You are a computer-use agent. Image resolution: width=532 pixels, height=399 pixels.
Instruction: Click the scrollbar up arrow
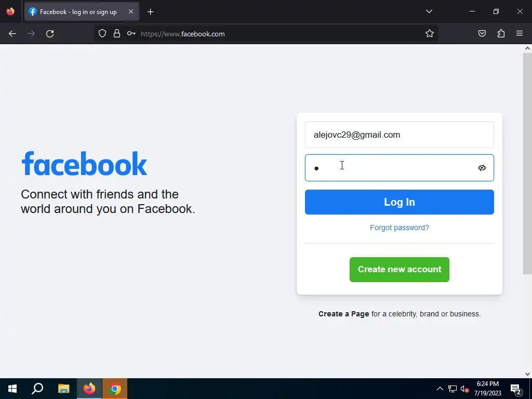coord(527,48)
